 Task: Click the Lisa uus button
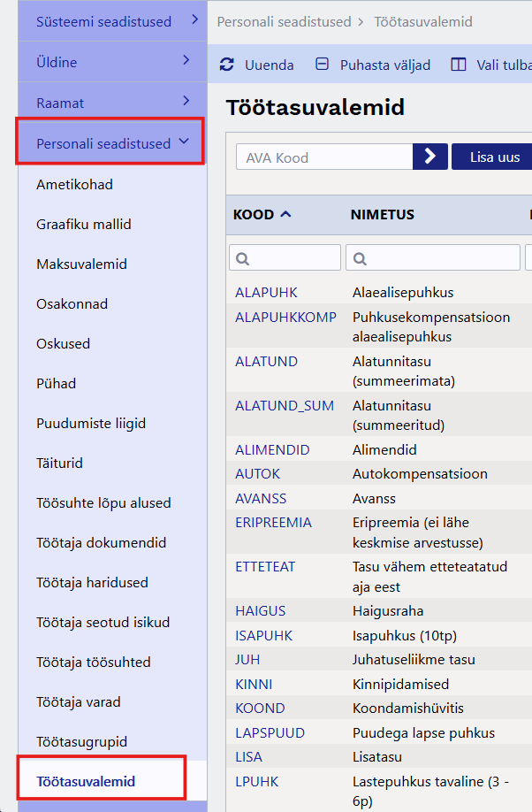pos(494,157)
